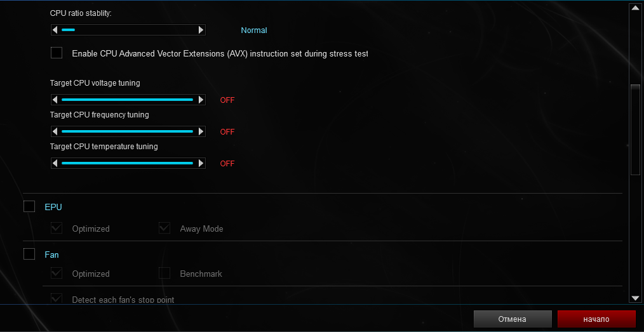Screen dimensions: 644x332
Task: Click scrollbar up arrow at top
Action: (x=634, y=8)
